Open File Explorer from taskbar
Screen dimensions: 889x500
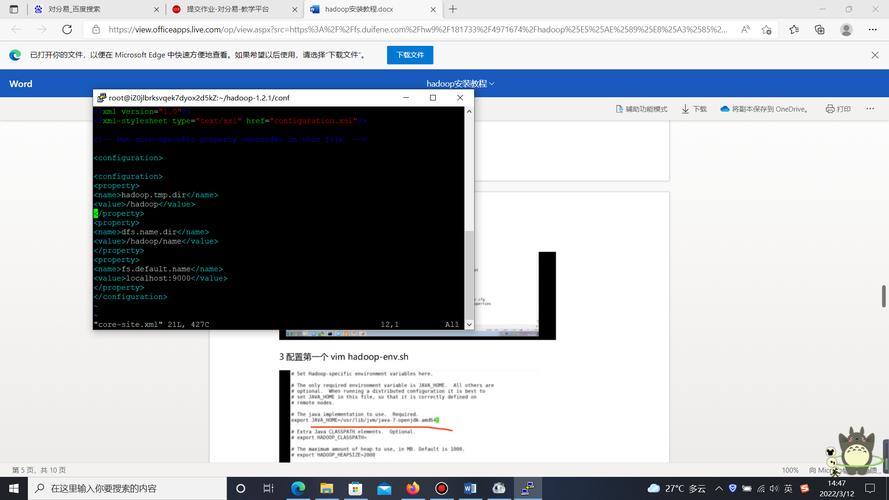tap(327, 488)
